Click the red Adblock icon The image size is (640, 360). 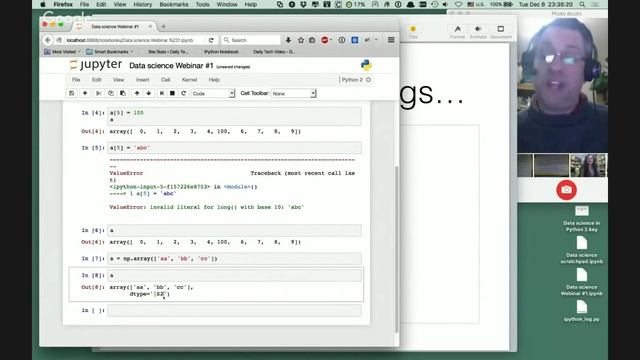point(325,40)
